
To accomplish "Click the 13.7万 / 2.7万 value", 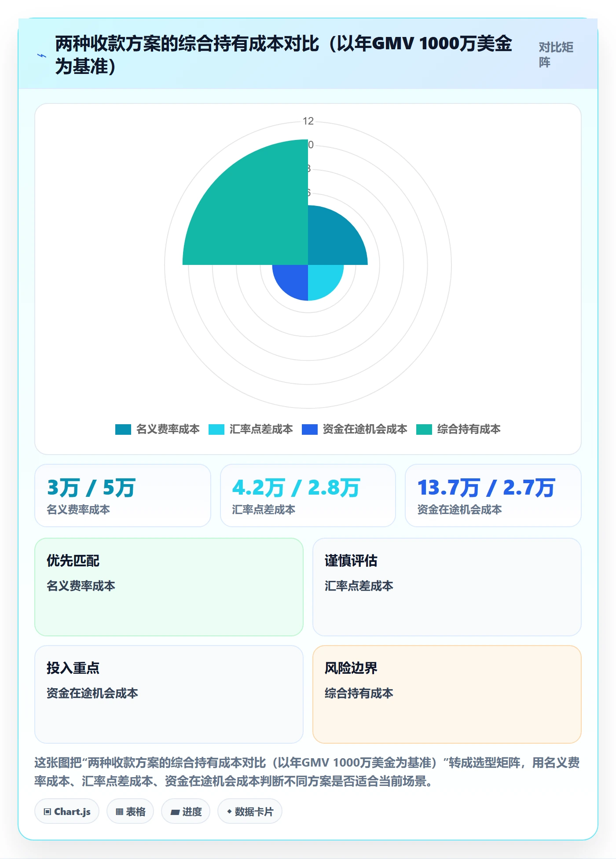I will point(486,488).
